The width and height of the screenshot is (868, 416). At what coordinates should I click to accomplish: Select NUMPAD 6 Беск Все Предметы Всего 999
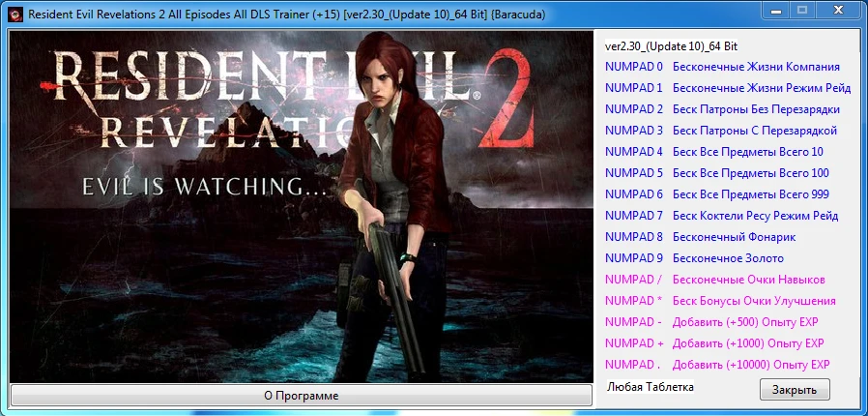coord(717,194)
